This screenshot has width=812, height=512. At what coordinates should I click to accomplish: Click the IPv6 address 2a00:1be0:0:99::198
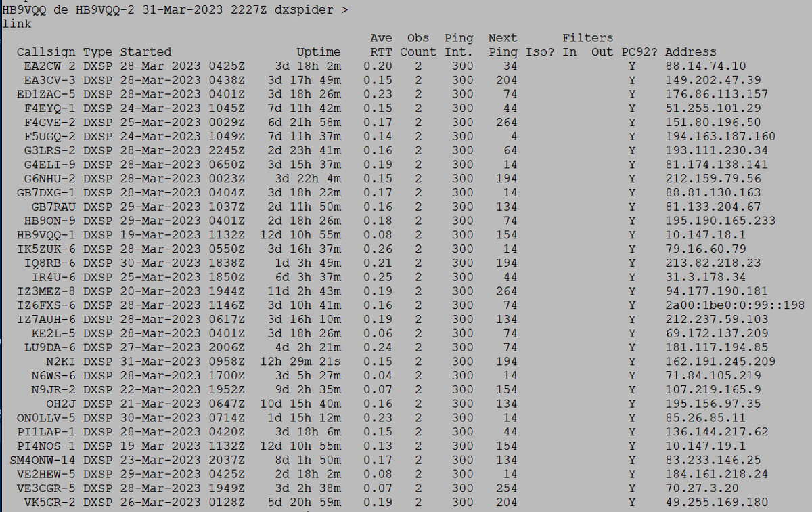point(736,305)
